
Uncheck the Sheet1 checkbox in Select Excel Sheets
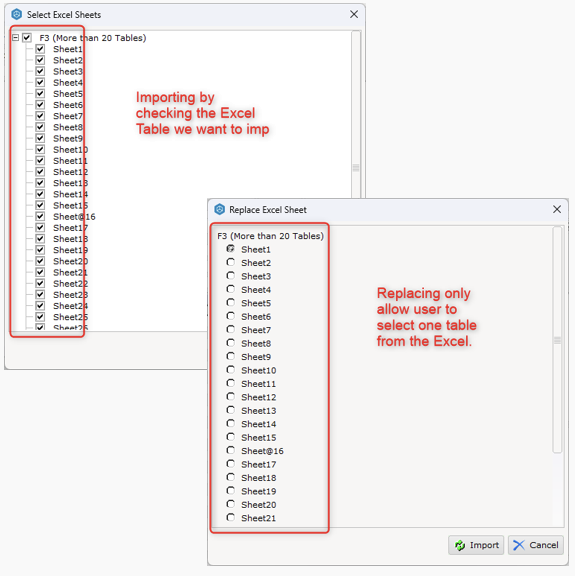coord(40,49)
